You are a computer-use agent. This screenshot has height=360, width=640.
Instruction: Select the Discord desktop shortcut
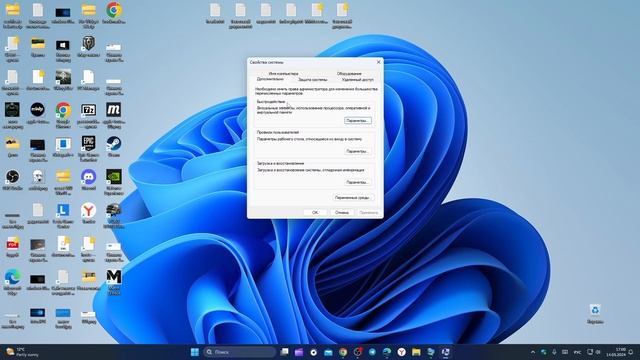click(x=89, y=180)
